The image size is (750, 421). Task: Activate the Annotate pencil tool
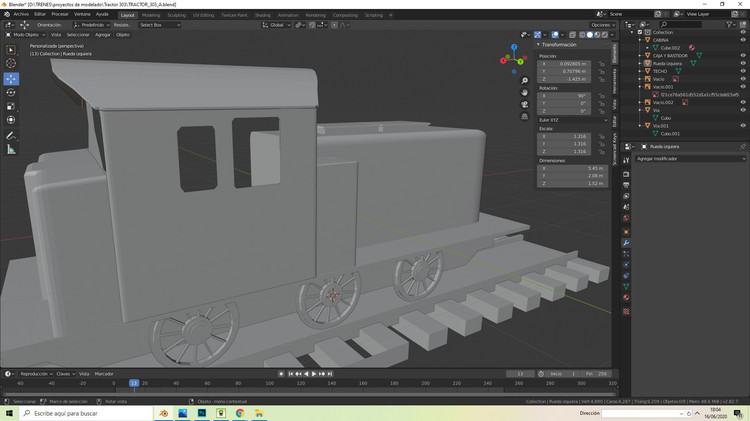tap(11, 136)
